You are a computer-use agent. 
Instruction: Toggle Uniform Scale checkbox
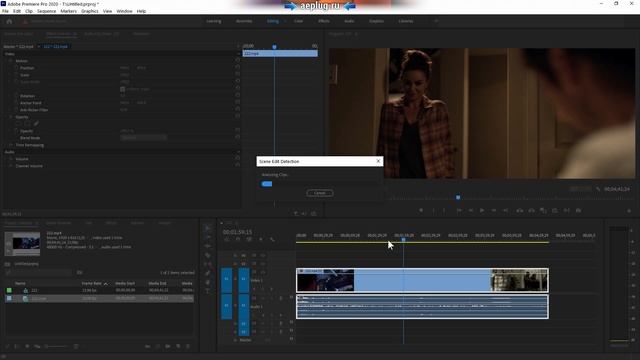pyautogui.click(x=122, y=89)
